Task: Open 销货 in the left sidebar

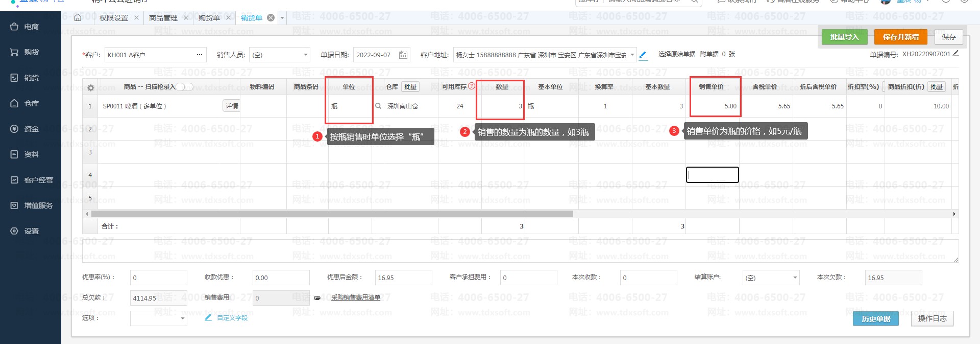Action: tap(31, 78)
